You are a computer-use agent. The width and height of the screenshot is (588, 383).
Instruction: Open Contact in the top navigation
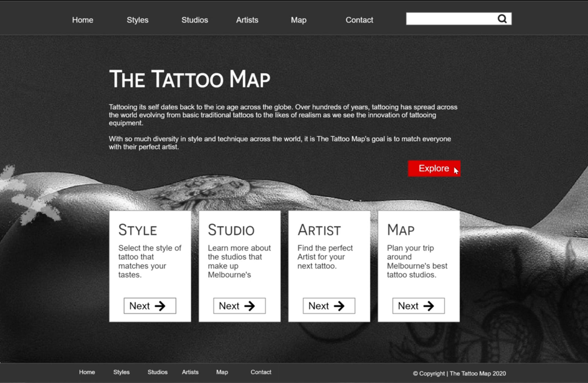click(359, 20)
